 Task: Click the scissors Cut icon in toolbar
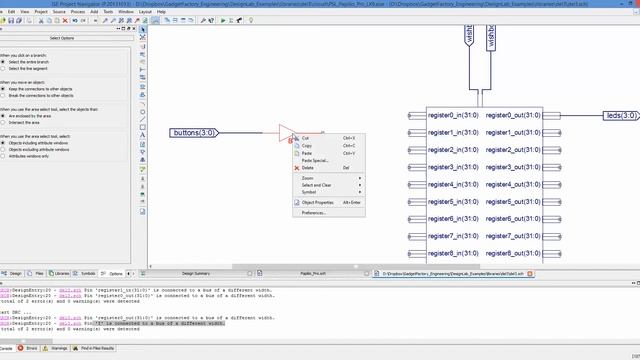pos(41,20)
